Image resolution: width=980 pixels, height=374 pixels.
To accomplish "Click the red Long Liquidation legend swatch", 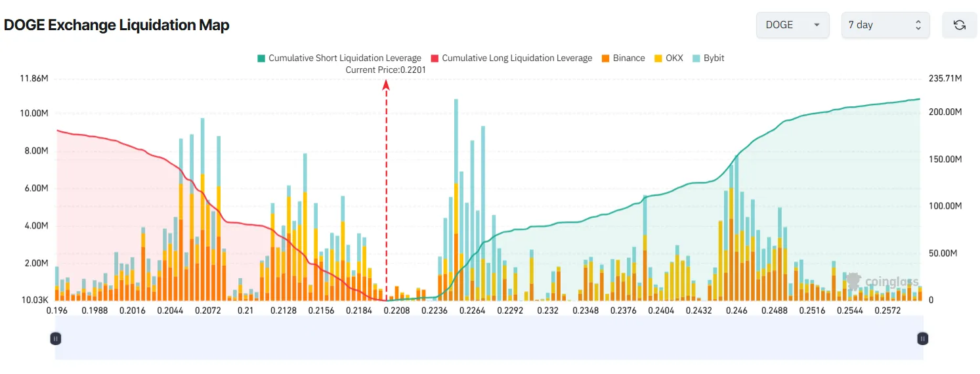I will (435, 58).
